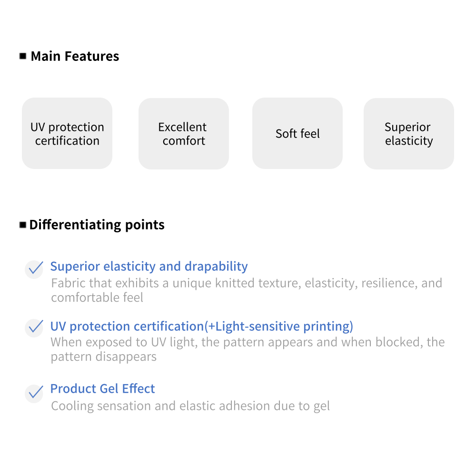Click the black square bullet beside Main Features
Screen dimensions: 476x476
(x=23, y=56)
